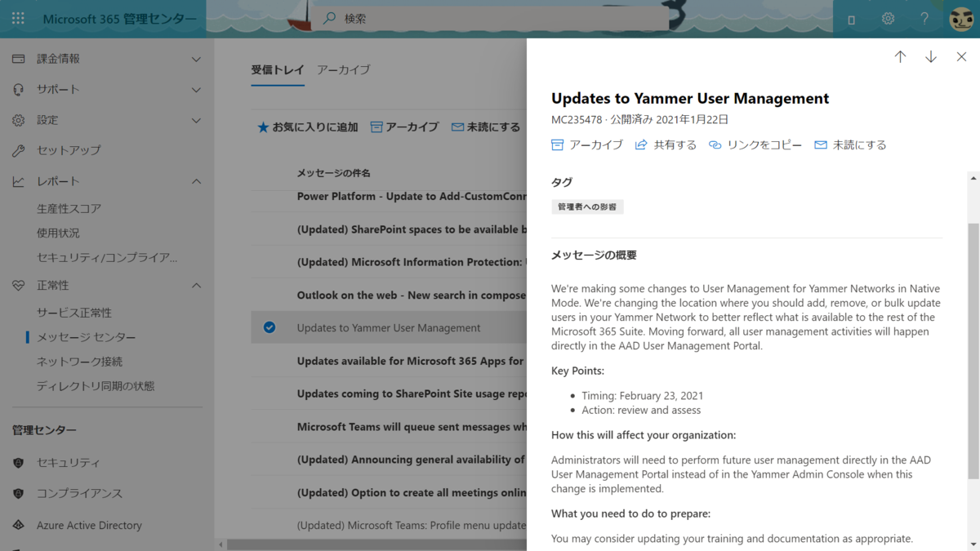The width and height of the screenshot is (980, 551).
Task: Click the Azure Active Directory diamond icon
Action: click(18, 526)
